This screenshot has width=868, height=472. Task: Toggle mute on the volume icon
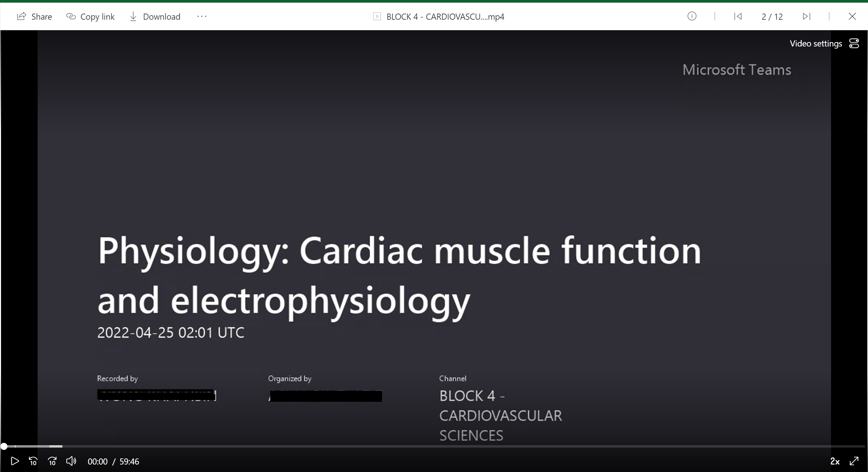pyautogui.click(x=71, y=461)
